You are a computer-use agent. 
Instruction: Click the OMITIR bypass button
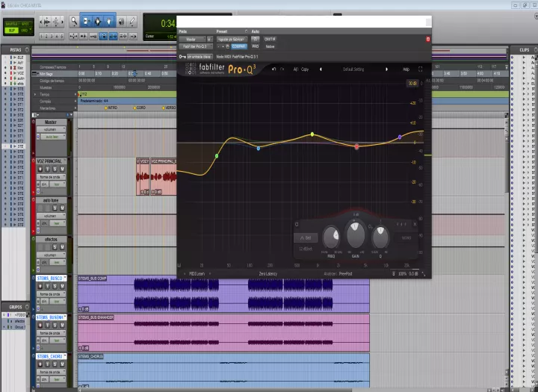(x=270, y=39)
